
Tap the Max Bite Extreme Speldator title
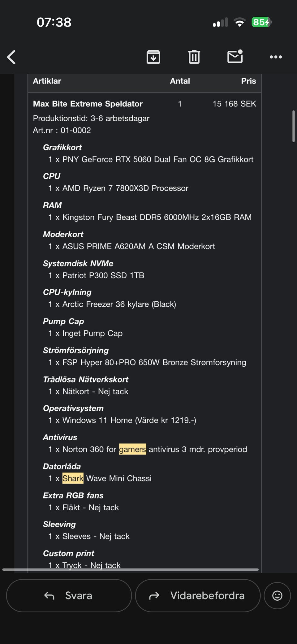click(88, 104)
